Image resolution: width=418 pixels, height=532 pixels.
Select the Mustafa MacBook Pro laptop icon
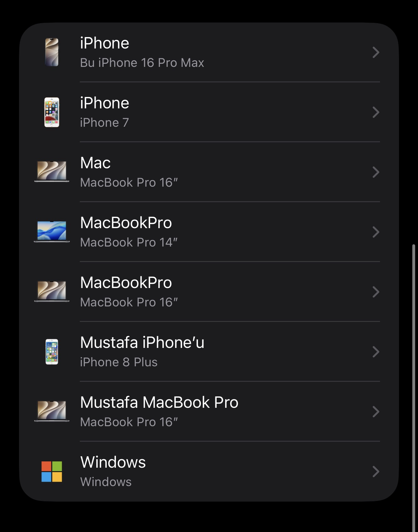(52, 411)
